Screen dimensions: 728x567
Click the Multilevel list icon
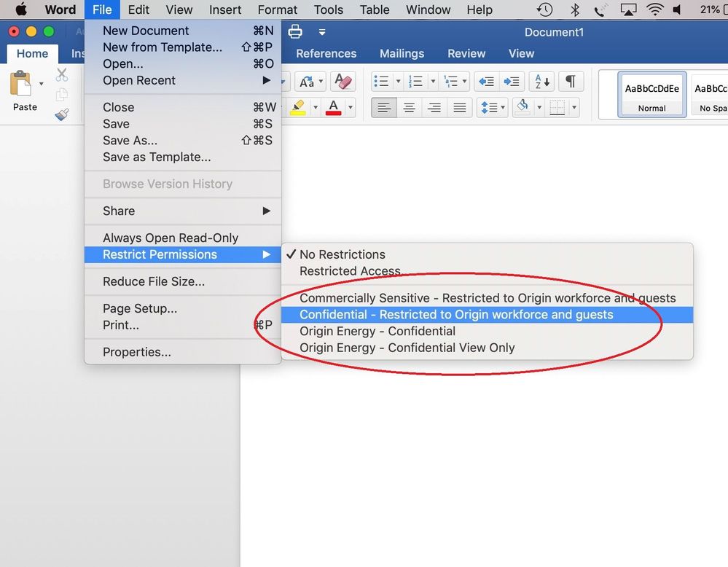pyautogui.click(x=451, y=82)
